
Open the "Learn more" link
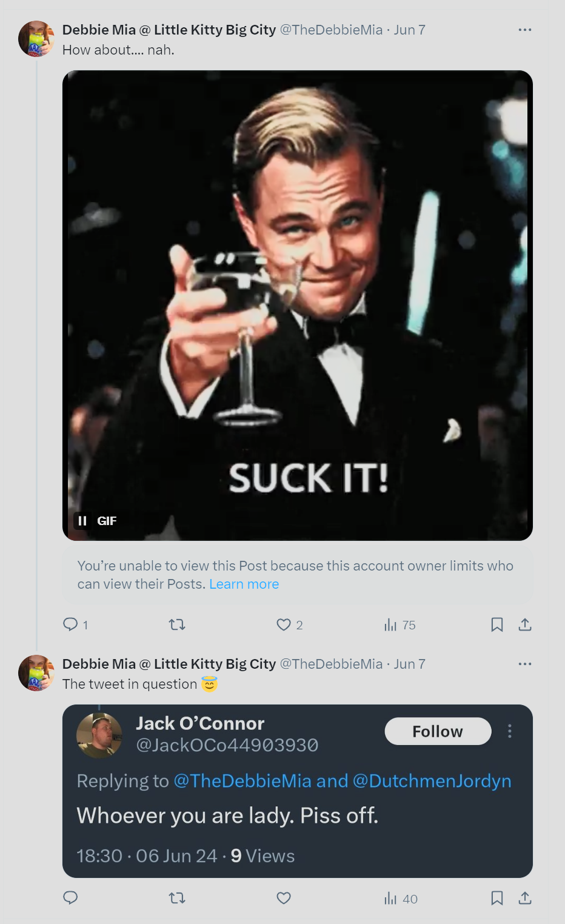point(244,584)
